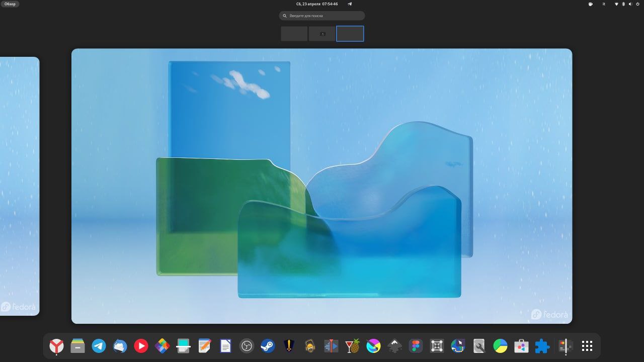Launch Yandex Browser from the dock

point(56,346)
